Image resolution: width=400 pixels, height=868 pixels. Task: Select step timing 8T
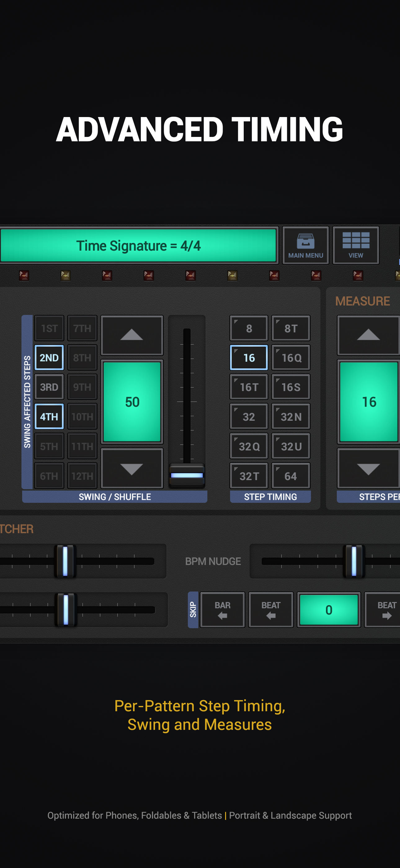pyautogui.click(x=291, y=328)
